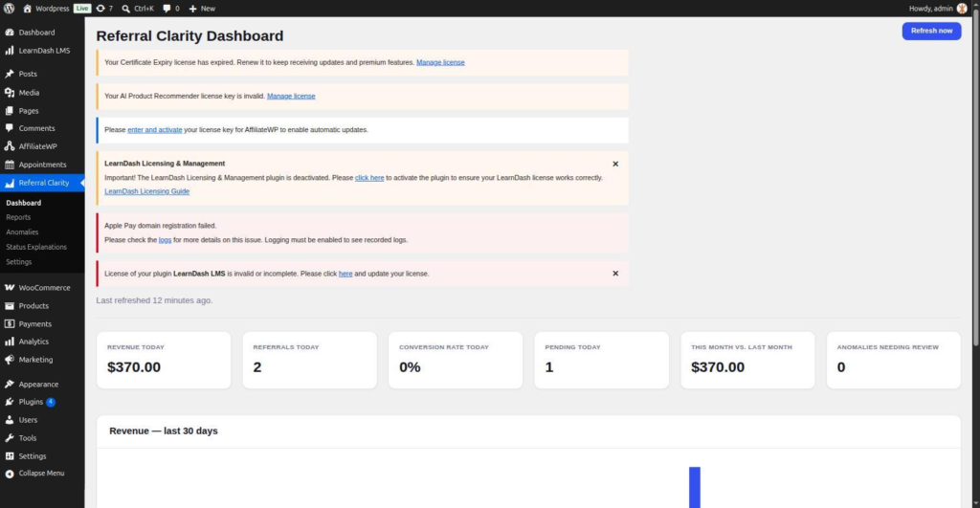Click the Appointments calendar icon

pos(10,165)
